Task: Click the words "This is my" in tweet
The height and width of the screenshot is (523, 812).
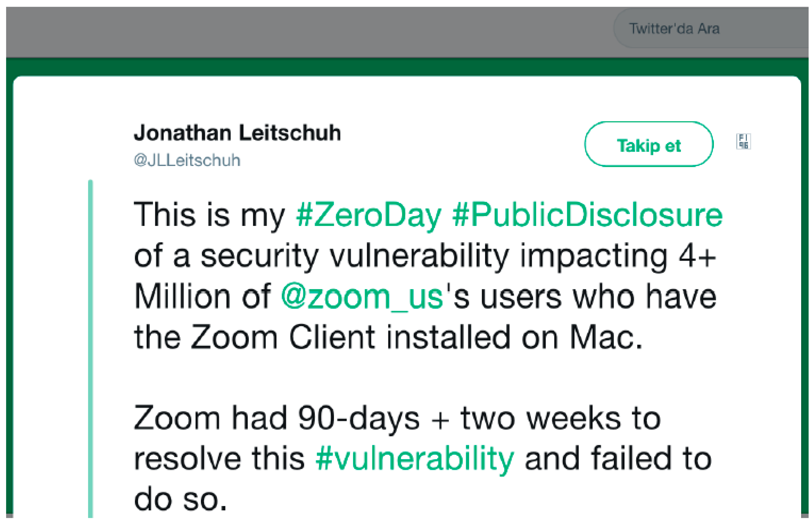Action: click(209, 215)
